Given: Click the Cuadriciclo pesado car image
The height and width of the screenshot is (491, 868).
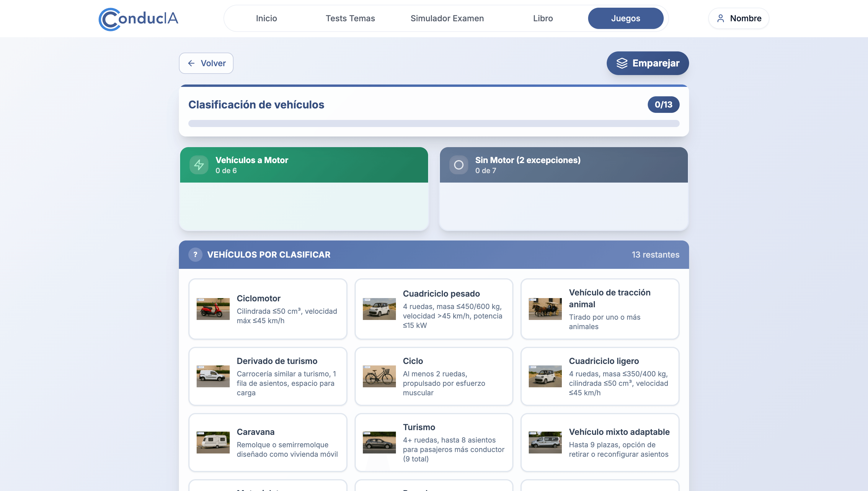Looking at the screenshot, I should pyautogui.click(x=379, y=309).
